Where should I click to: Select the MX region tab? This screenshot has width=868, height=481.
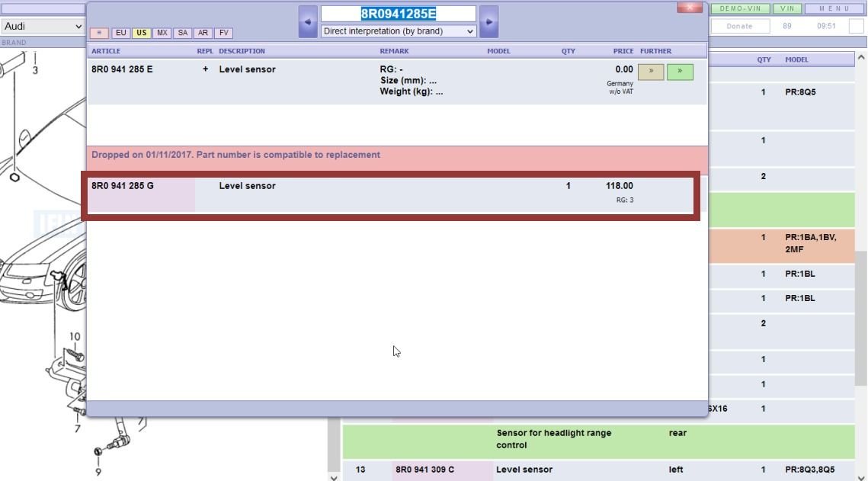(x=162, y=33)
